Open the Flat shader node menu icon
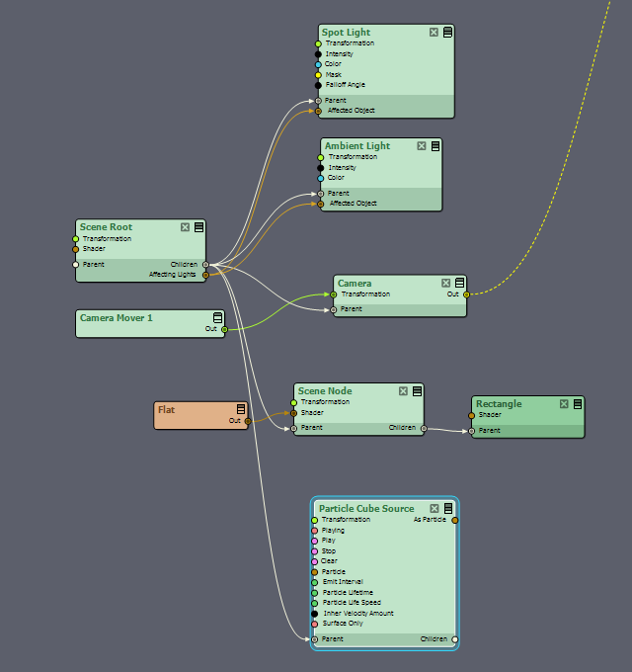632x672 pixels. point(241,409)
